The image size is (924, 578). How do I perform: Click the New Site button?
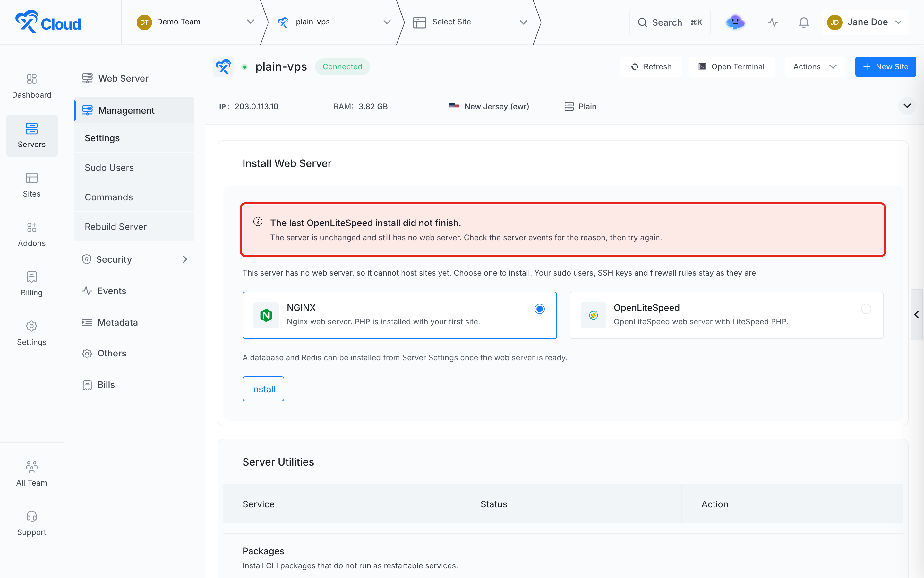click(886, 67)
